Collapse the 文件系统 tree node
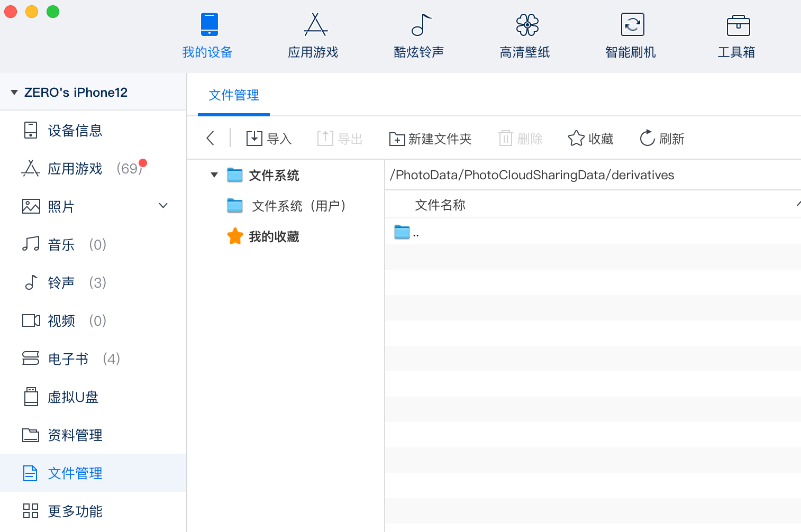Viewport: 801px width, 532px height. pyautogui.click(x=214, y=175)
